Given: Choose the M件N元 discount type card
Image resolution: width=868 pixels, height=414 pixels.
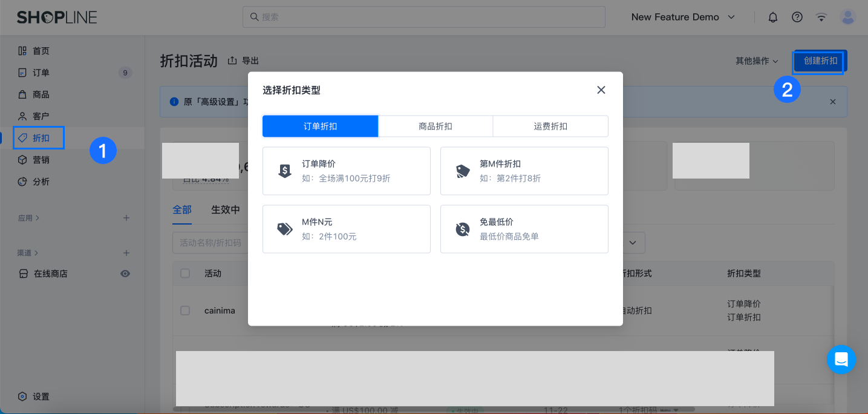Looking at the screenshot, I should pos(347,229).
